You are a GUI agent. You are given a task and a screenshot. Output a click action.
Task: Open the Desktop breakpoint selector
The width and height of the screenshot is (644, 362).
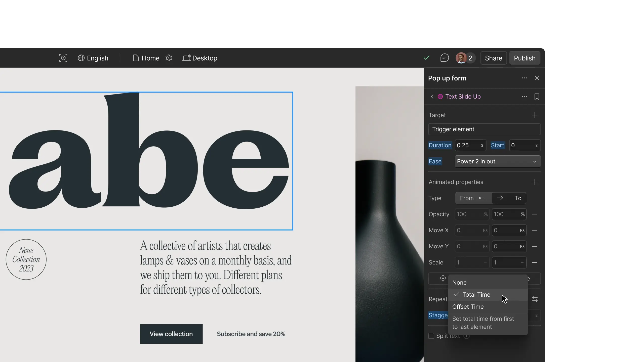[x=200, y=58]
